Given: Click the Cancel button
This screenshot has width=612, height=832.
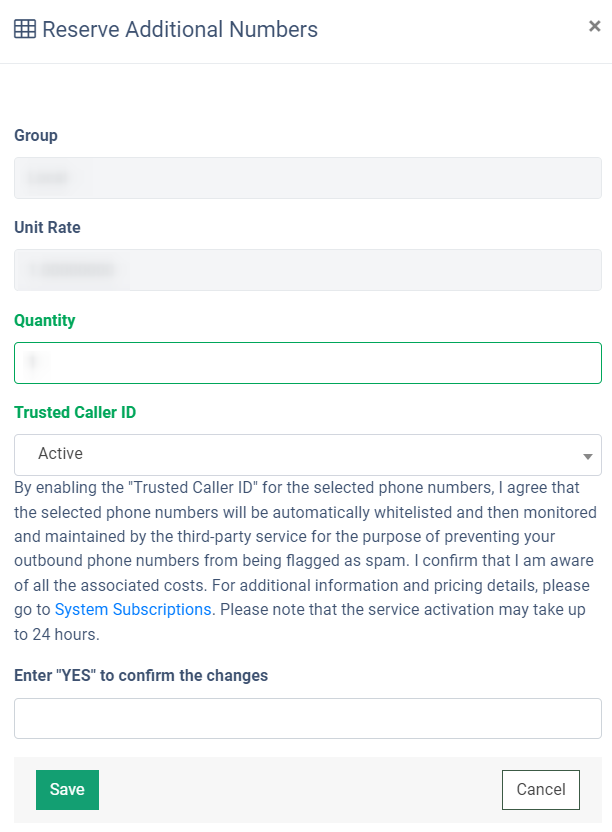Looking at the screenshot, I should pos(540,790).
